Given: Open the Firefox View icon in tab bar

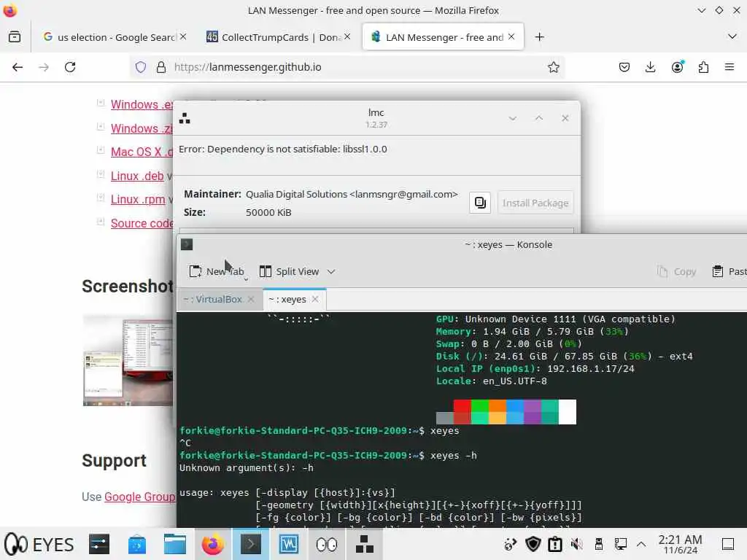Looking at the screenshot, I should (15, 36).
